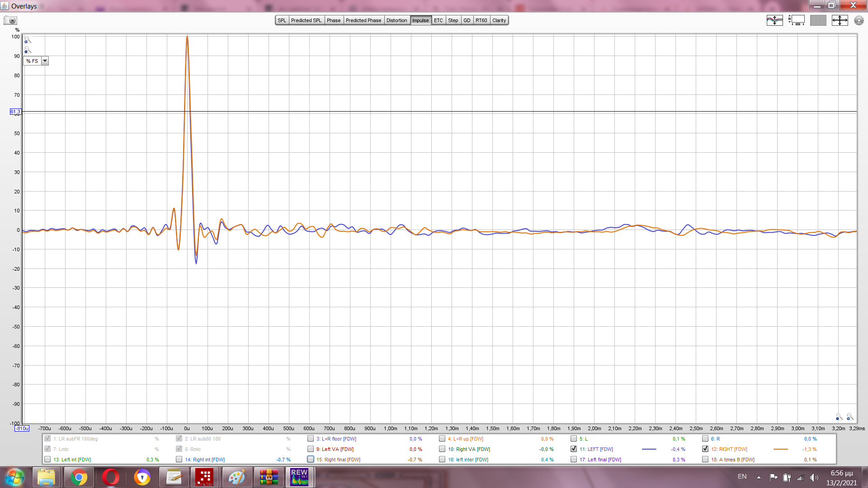Switch to the Predicted Phase tab
The image size is (868, 488).
tap(363, 20)
